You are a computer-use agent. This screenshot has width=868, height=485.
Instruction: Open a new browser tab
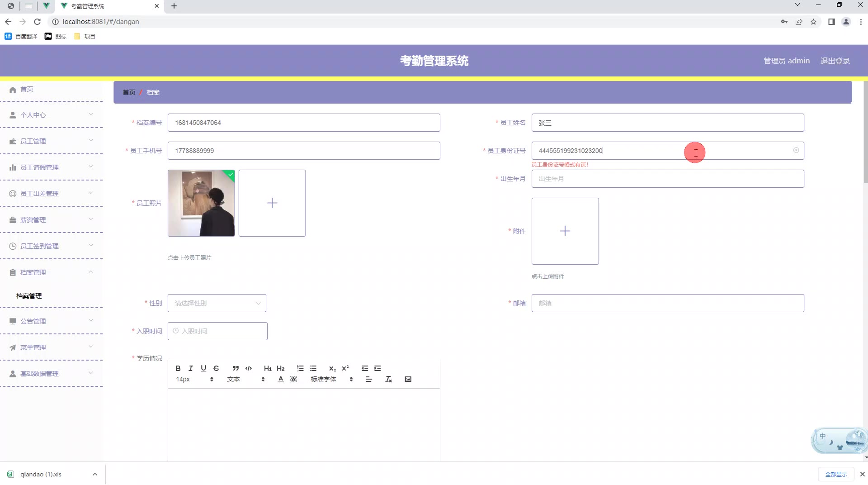[x=174, y=6]
